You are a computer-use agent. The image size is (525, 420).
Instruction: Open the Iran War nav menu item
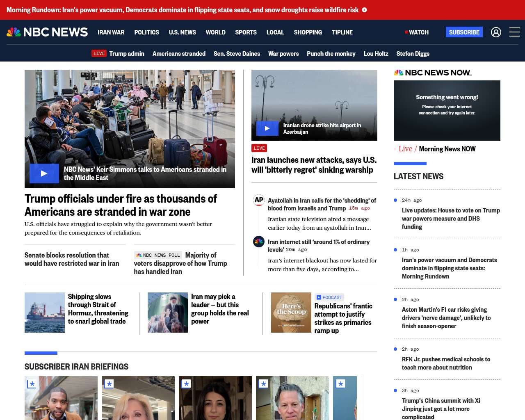(x=111, y=32)
